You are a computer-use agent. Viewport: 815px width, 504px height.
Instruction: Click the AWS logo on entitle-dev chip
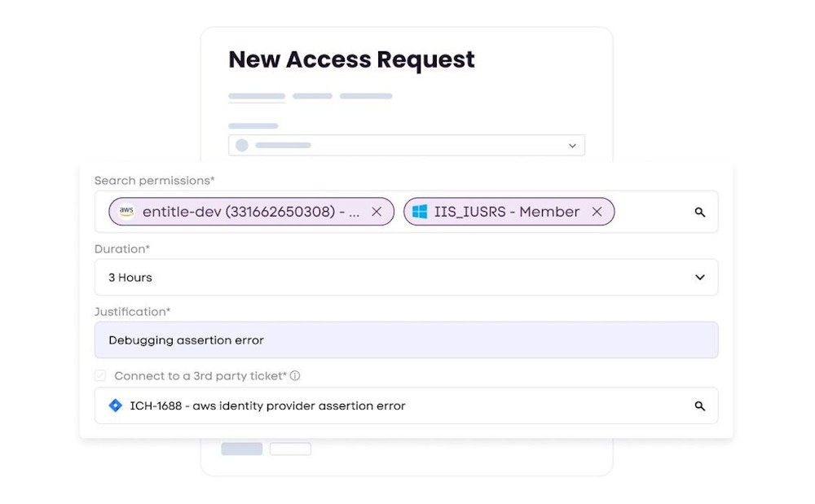point(126,212)
